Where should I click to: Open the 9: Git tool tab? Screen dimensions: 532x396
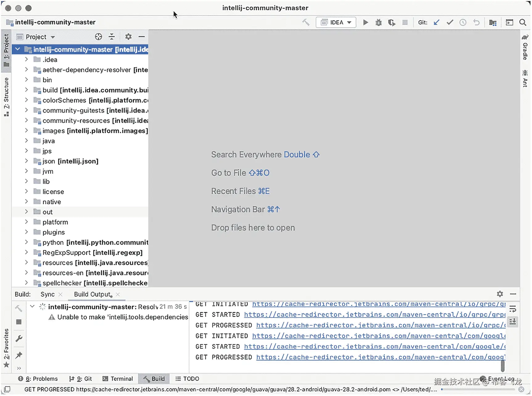[80, 379]
